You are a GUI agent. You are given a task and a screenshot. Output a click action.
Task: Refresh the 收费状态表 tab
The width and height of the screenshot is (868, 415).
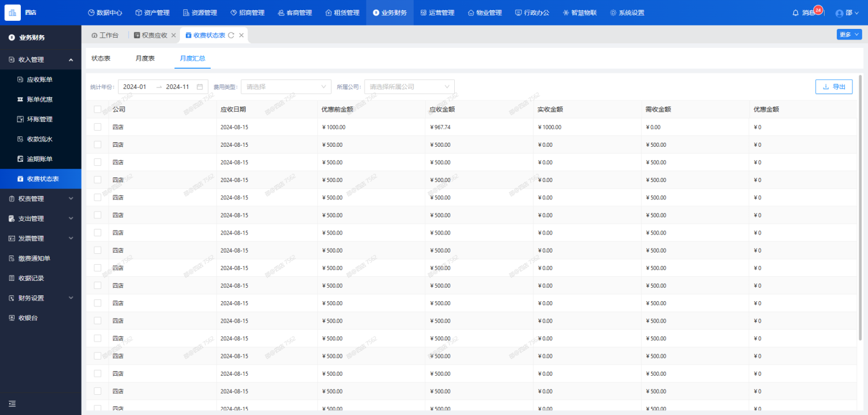[x=231, y=35]
